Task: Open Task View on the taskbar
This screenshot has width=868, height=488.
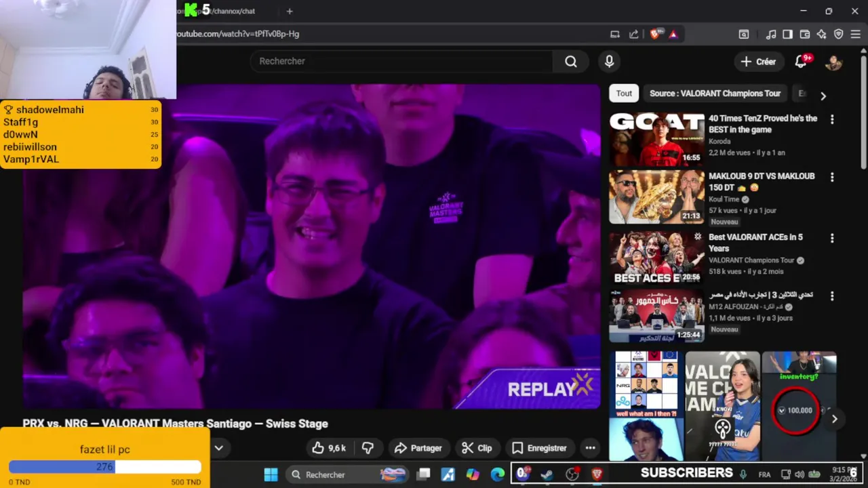Action: 423,474
